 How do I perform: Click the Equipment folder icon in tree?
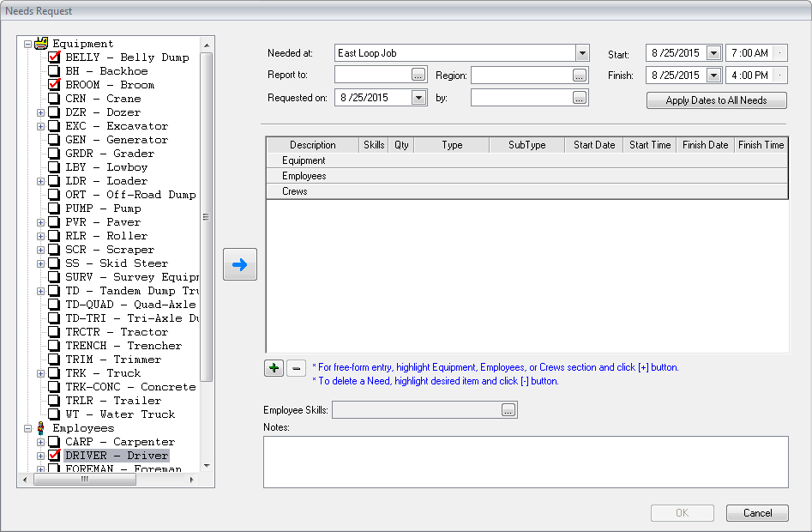coord(40,44)
